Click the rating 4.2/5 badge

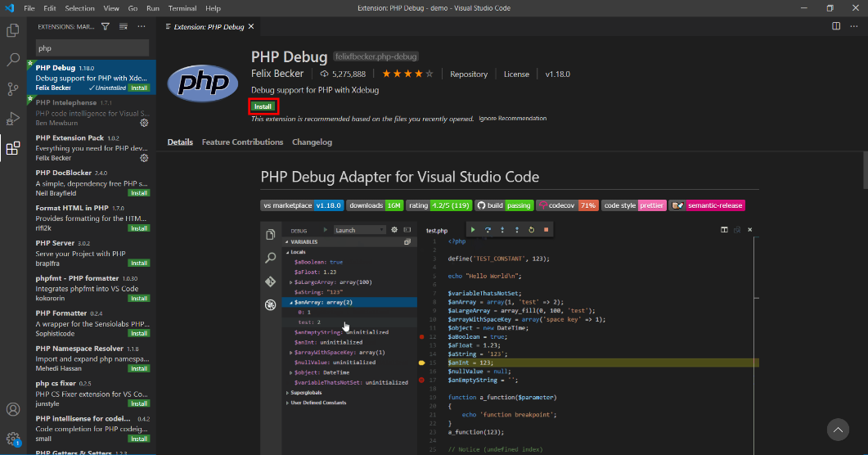[439, 205]
